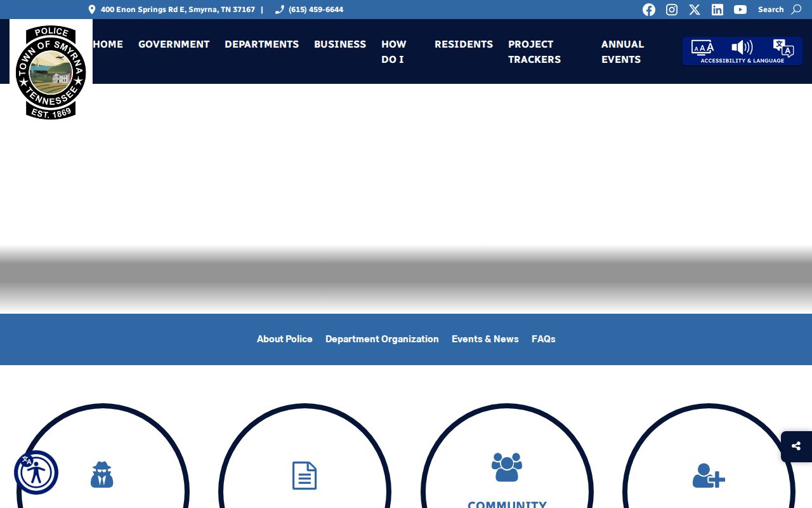The image size is (812, 508).
Task: Open the YouTube icon link
Action: pyautogui.click(x=740, y=10)
